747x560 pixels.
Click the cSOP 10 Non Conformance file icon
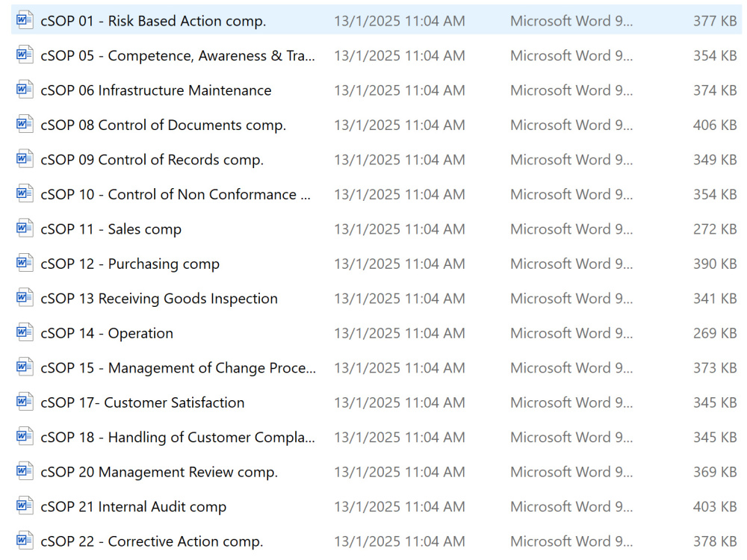coord(25,194)
